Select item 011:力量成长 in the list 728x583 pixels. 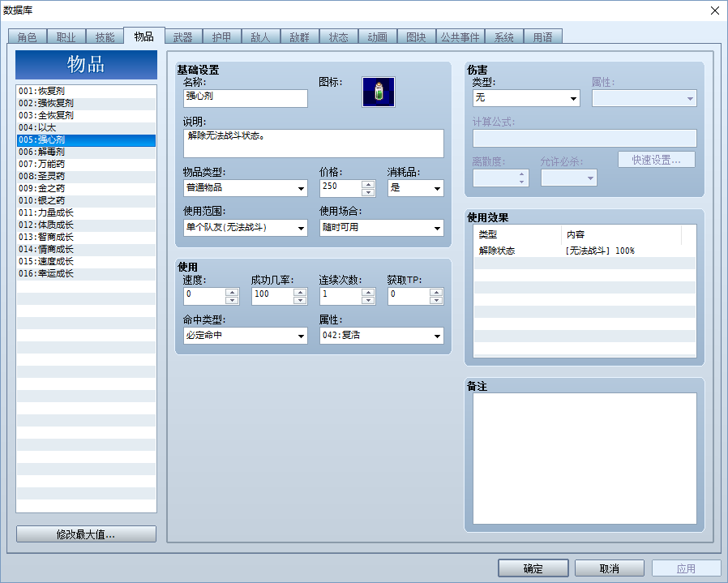(87, 212)
